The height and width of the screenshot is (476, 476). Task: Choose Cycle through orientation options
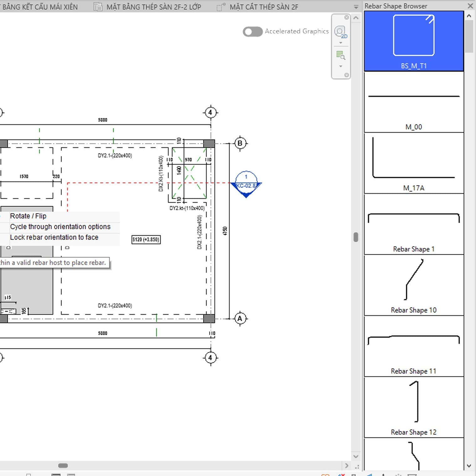pos(60,227)
